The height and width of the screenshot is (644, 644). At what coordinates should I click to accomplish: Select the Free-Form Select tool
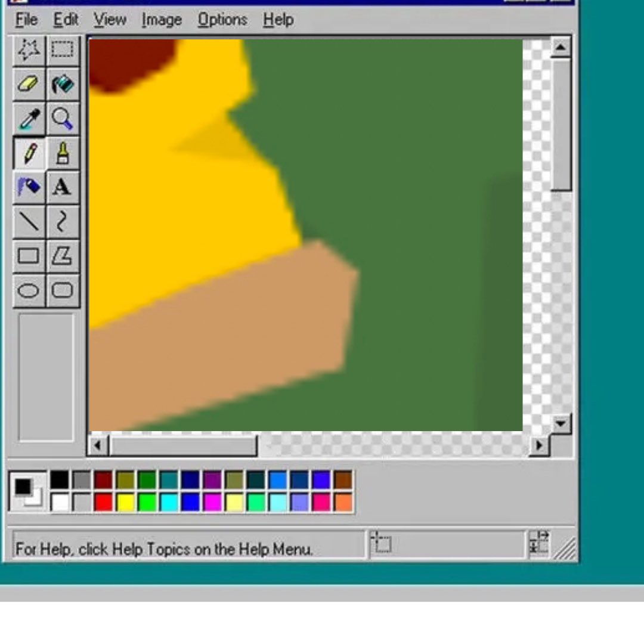tap(29, 50)
